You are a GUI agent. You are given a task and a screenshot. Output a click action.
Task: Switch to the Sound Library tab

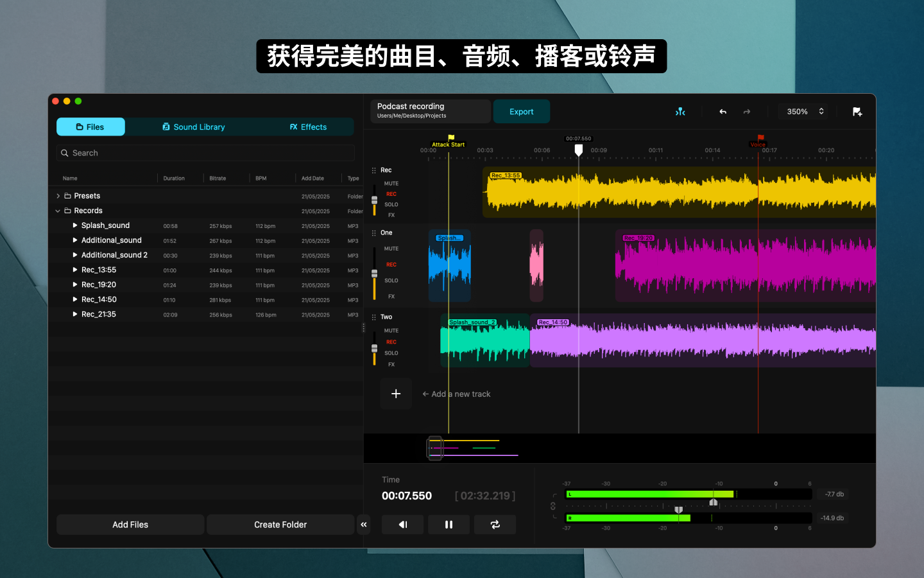click(193, 127)
